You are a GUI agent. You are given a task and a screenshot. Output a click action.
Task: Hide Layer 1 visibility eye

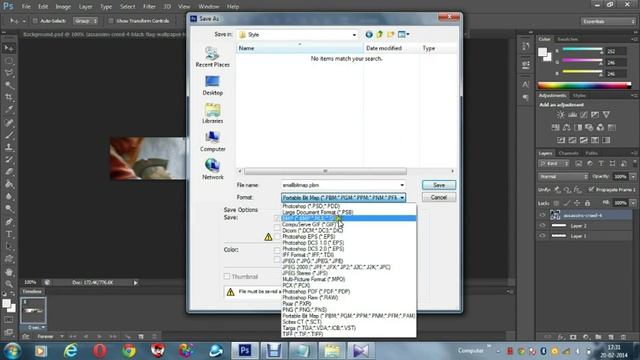[542, 236]
